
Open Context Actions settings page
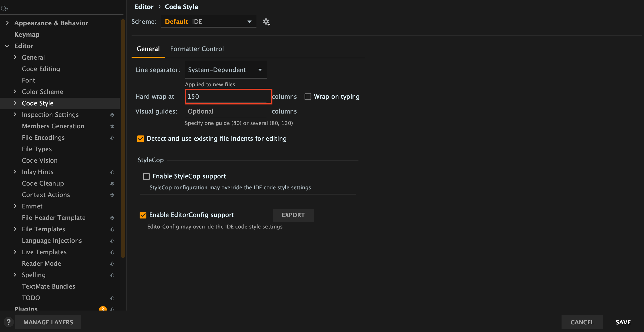click(x=46, y=195)
